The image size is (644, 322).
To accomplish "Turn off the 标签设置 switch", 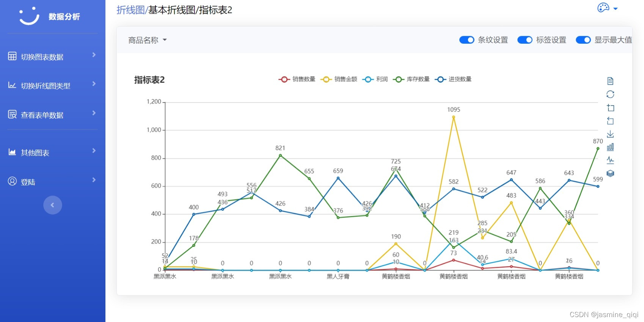I will click(525, 40).
